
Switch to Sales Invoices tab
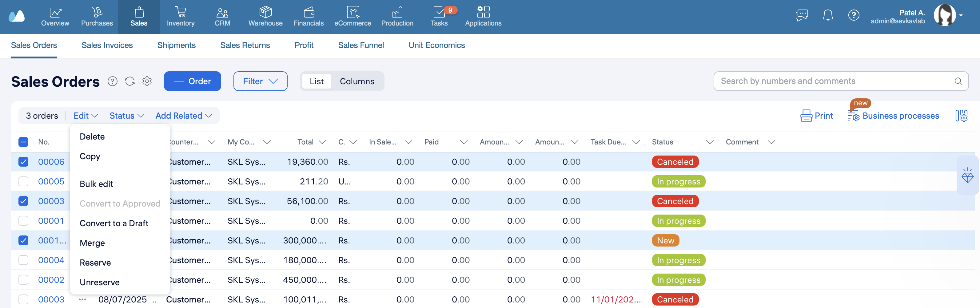107,45
